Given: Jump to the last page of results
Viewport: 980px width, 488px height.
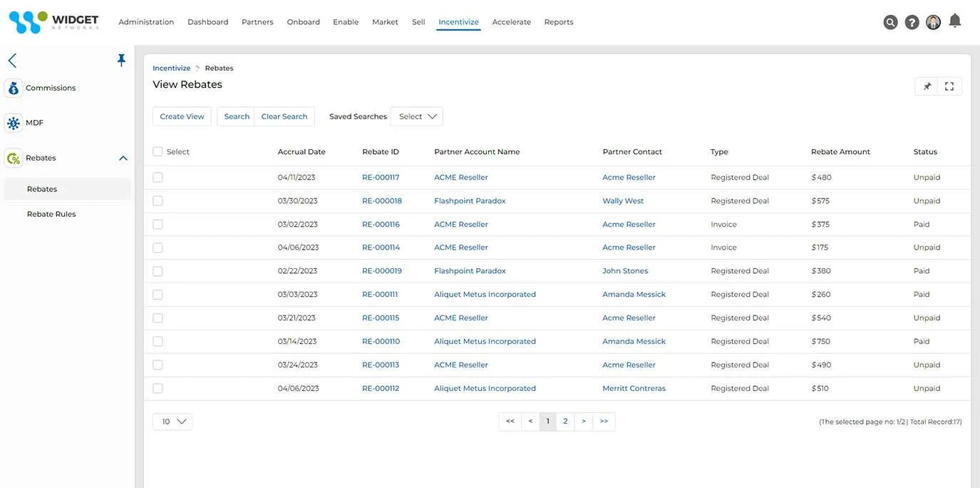Looking at the screenshot, I should coord(604,422).
